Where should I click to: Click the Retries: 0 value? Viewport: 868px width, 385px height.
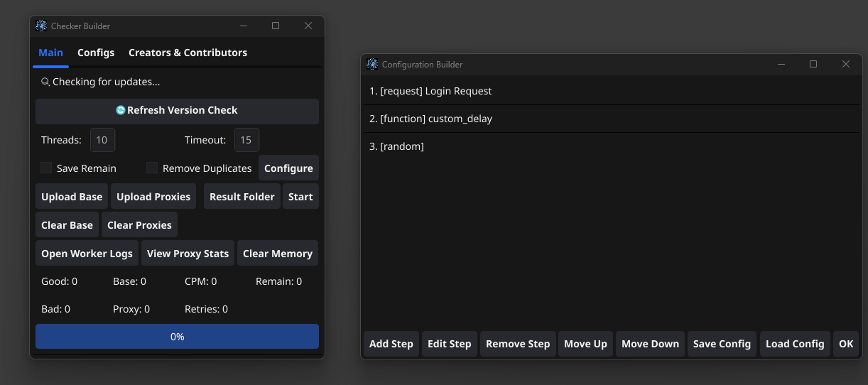coord(206,309)
